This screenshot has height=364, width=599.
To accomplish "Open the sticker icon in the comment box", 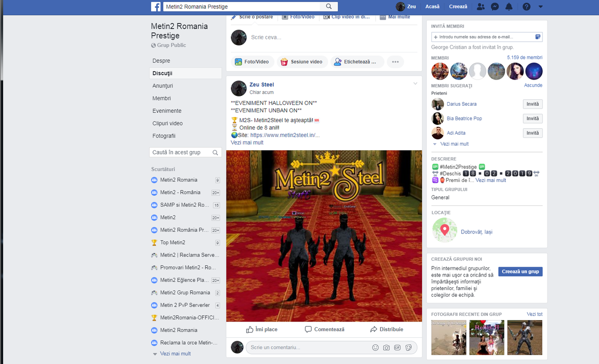I will point(408,348).
